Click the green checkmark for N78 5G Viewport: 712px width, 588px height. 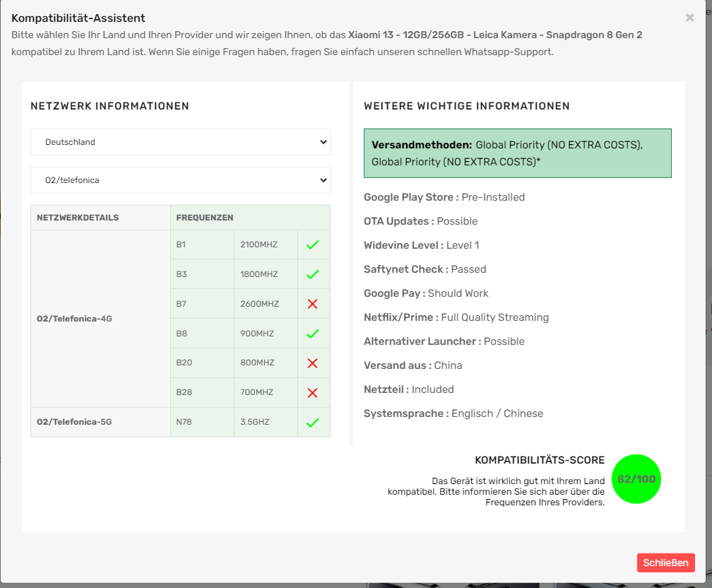pos(313,423)
